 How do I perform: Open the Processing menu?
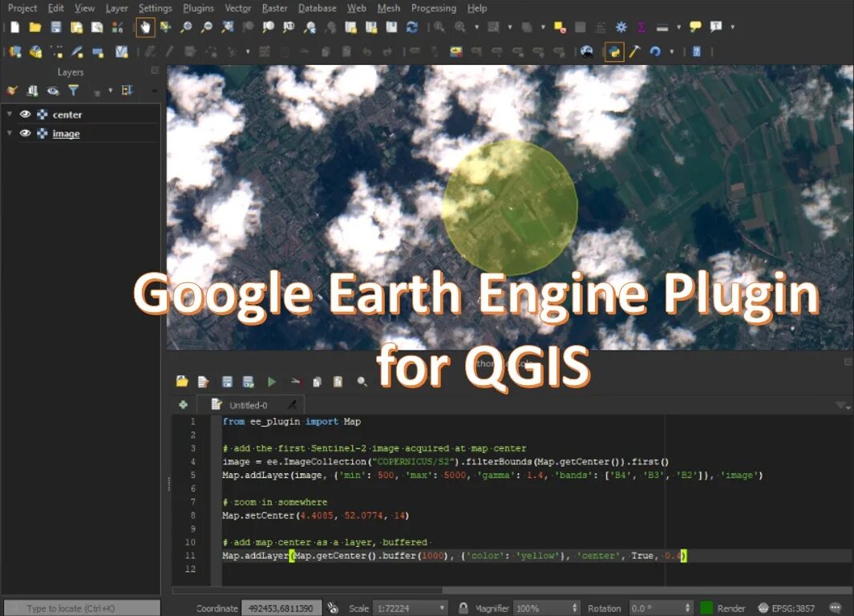(x=434, y=8)
